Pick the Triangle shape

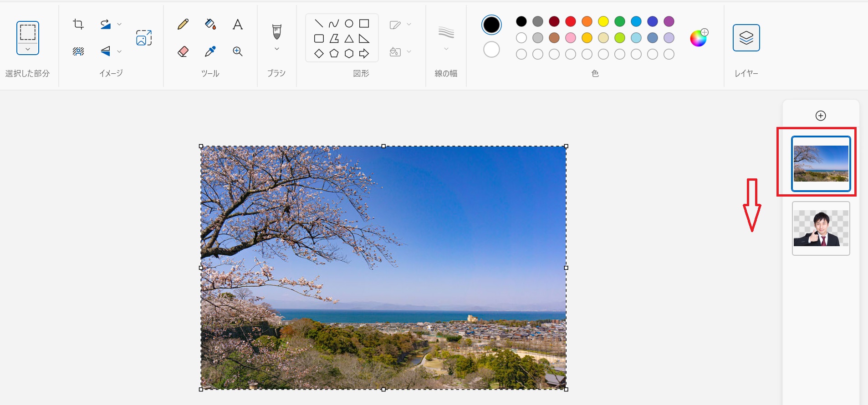(x=349, y=39)
